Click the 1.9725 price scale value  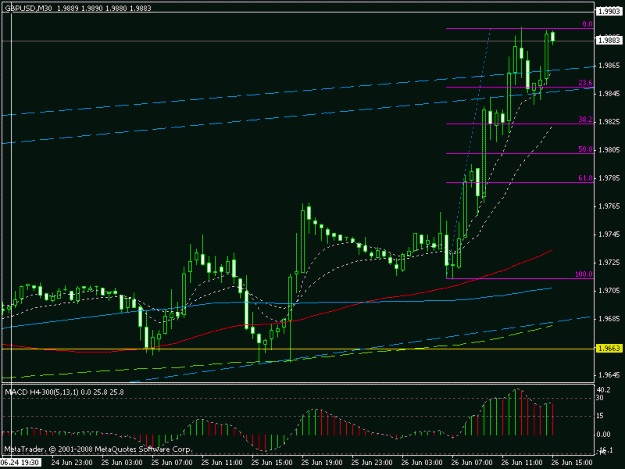tap(609, 263)
